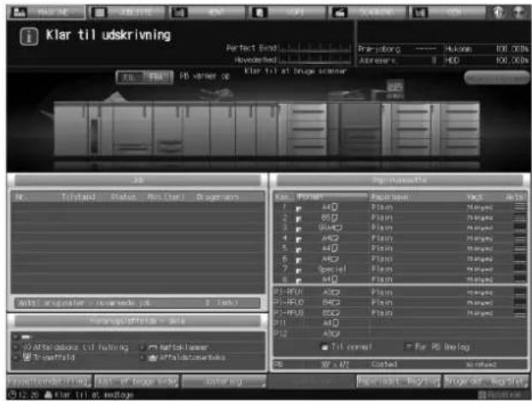The height and width of the screenshot is (401, 532).
Task: Click the Perfect Bind temperature bar
Action: point(314,48)
